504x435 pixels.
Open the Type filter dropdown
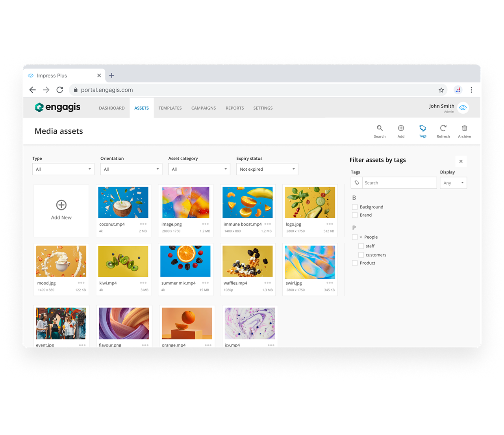click(x=63, y=169)
